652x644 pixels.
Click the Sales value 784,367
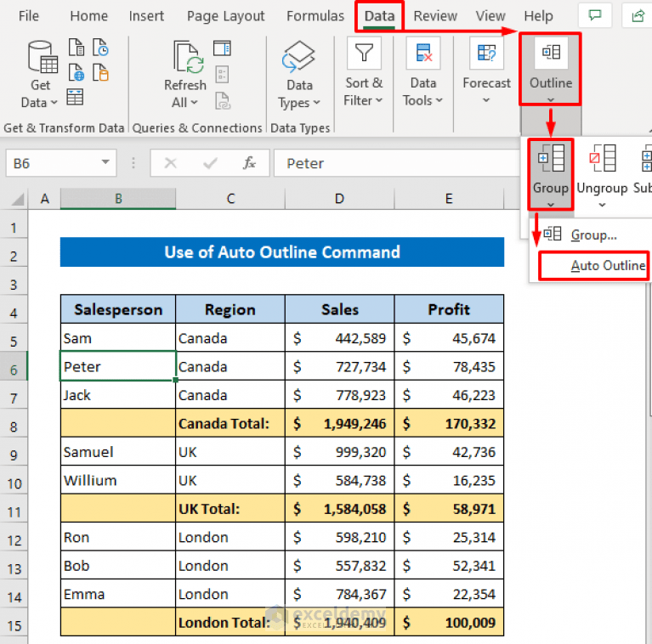click(339, 594)
